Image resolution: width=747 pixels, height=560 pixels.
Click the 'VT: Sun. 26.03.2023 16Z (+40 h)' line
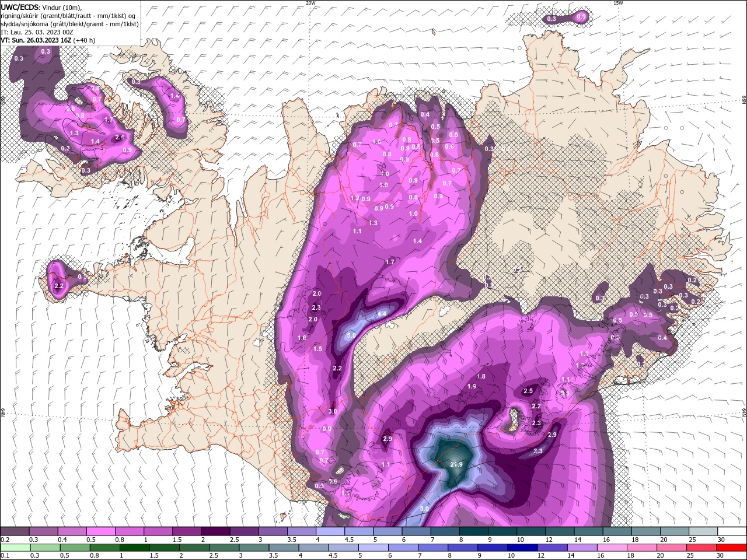pos(48,40)
